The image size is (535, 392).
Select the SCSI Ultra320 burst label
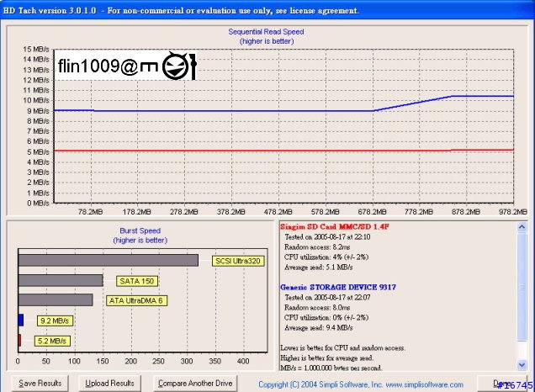238,261
